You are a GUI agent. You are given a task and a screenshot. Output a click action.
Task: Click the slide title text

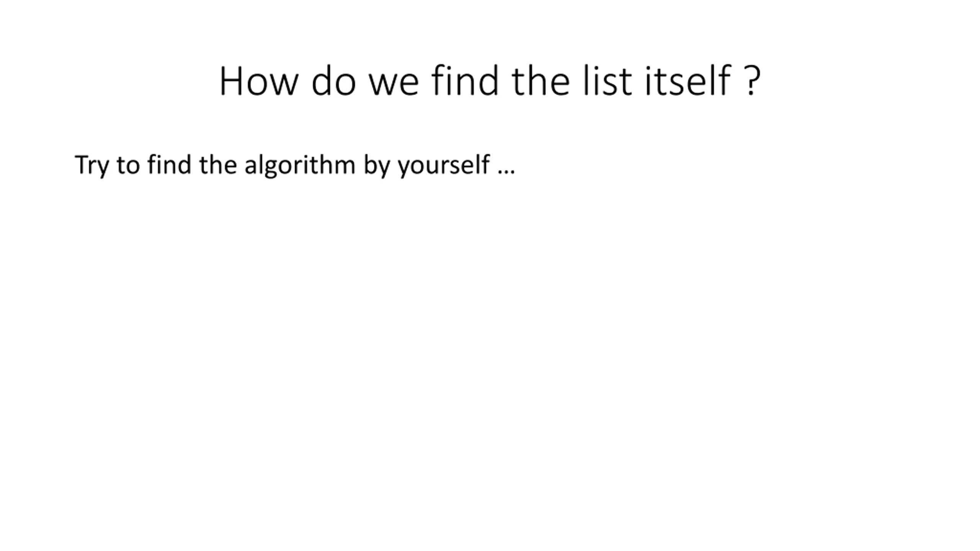coord(490,81)
